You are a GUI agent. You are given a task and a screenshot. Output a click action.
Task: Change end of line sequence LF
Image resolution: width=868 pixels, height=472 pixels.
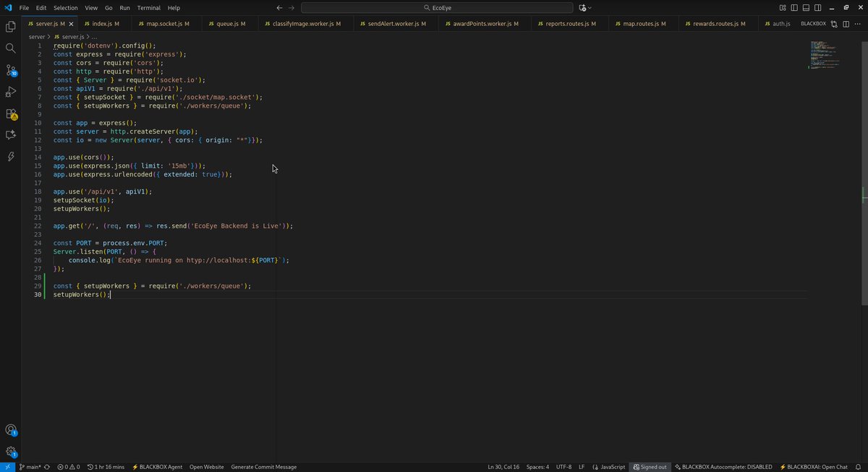click(x=582, y=467)
